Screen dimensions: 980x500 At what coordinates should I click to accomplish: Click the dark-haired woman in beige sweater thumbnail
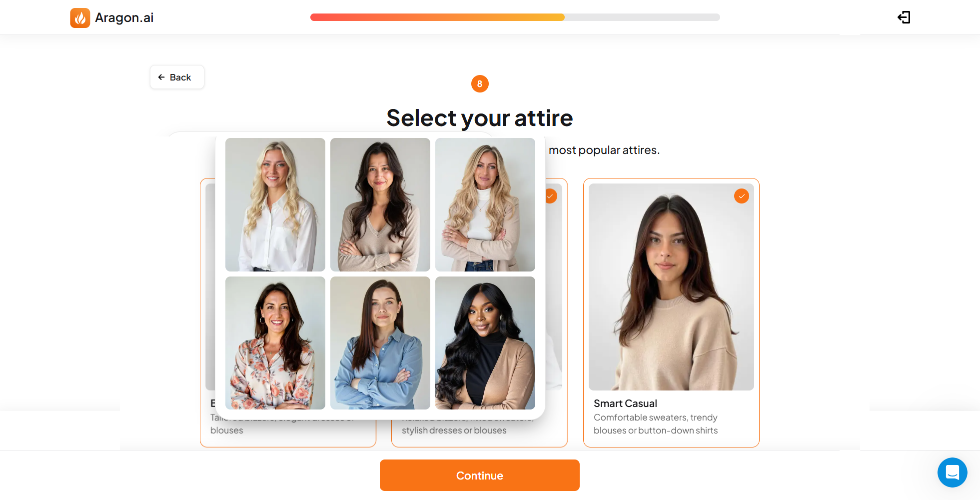[380, 204]
